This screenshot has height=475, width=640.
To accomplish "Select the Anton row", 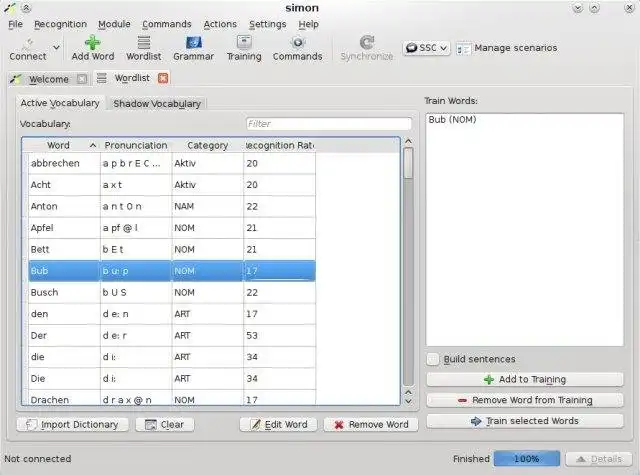I will [172, 206].
